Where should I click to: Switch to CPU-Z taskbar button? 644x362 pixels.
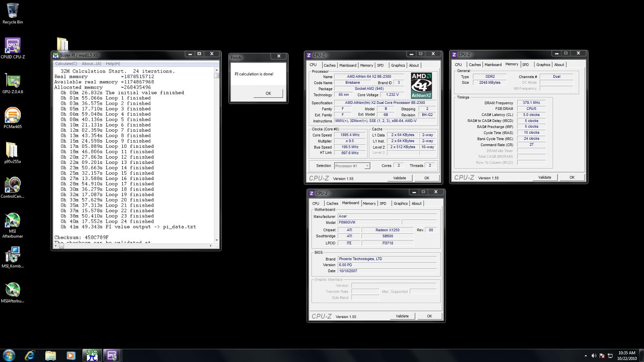(112, 355)
